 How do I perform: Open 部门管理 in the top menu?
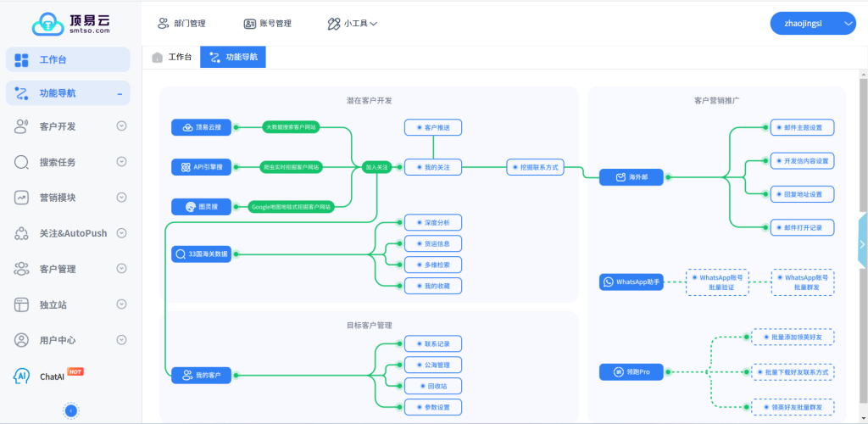click(181, 24)
